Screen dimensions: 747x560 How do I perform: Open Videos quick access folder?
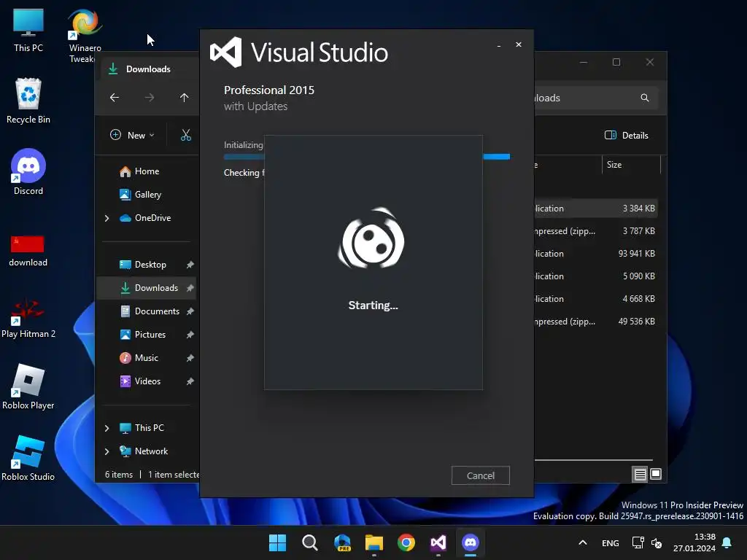pyautogui.click(x=147, y=381)
